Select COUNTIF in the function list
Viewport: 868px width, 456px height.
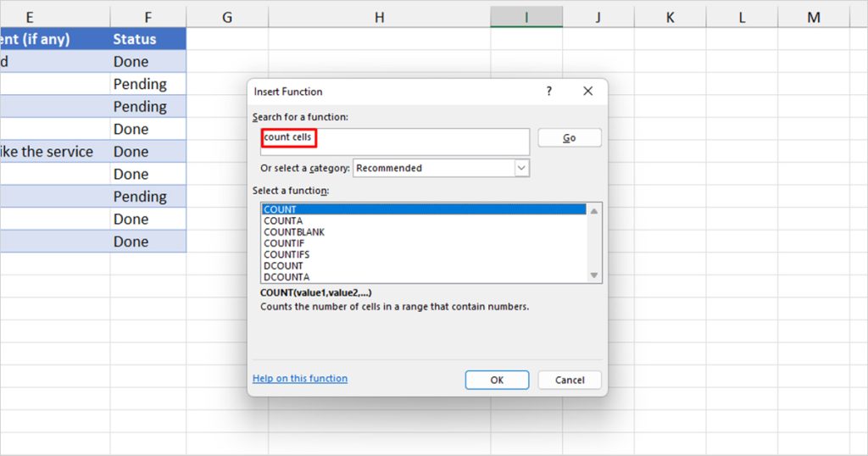point(424,243)
